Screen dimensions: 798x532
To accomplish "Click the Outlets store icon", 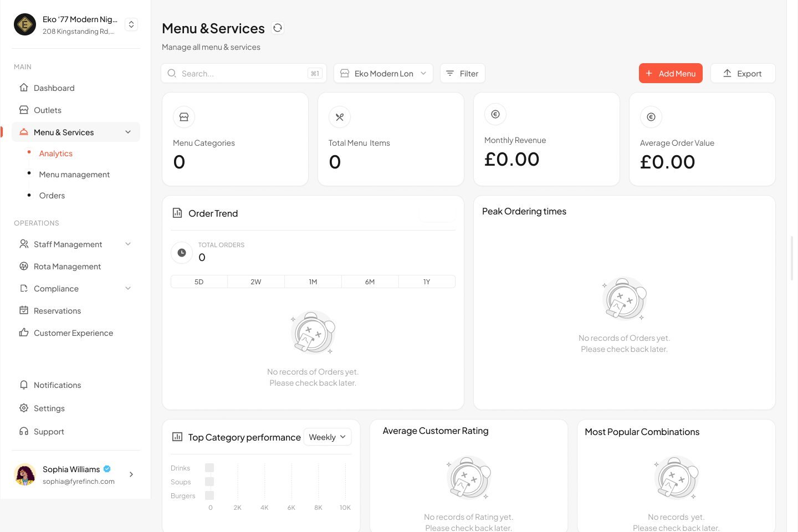I will click(x=24, y=110).
